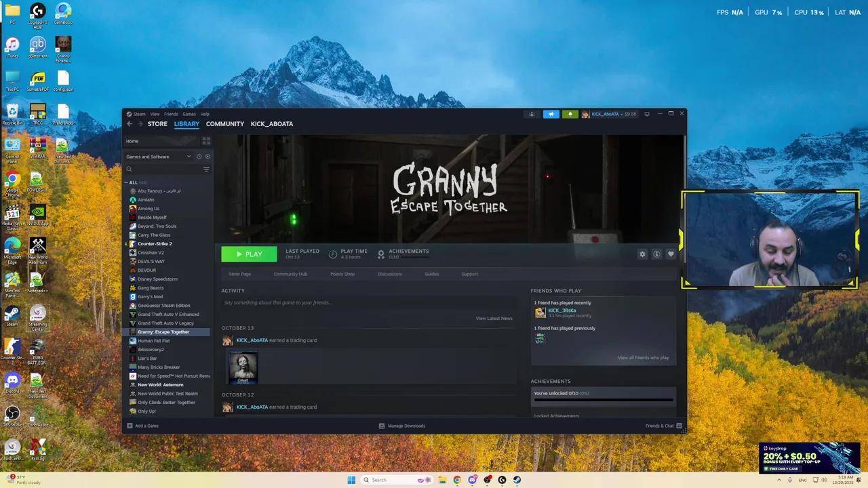Select the Recycle Bin icon
Viewport: 868px width, 488px height.
(x=12, y=114)
